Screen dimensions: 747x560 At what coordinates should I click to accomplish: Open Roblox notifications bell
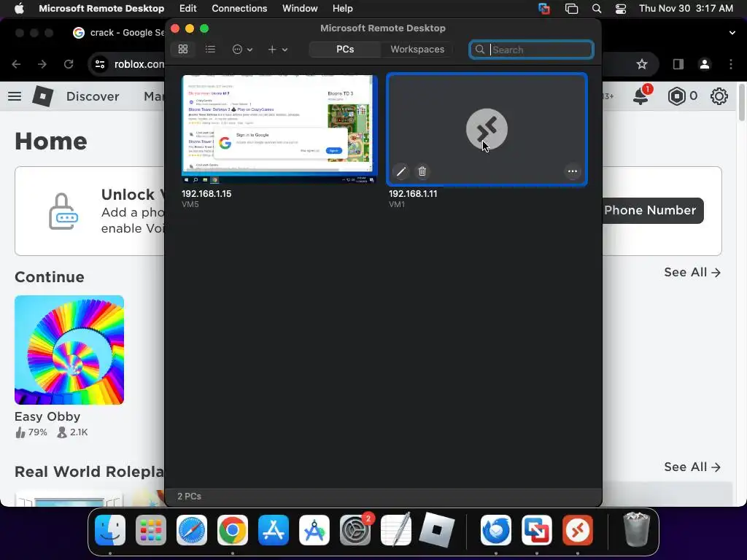pos(640,96)
